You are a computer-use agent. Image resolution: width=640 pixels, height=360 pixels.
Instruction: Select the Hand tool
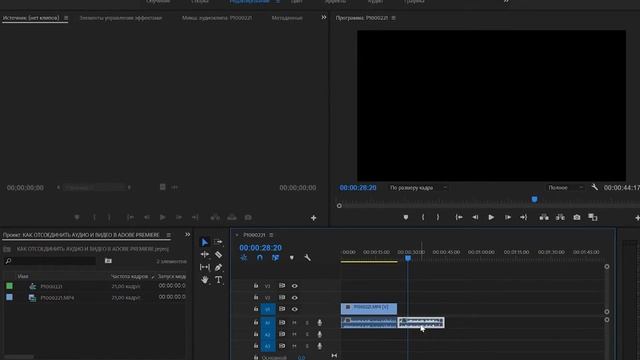tap(204, 280)
